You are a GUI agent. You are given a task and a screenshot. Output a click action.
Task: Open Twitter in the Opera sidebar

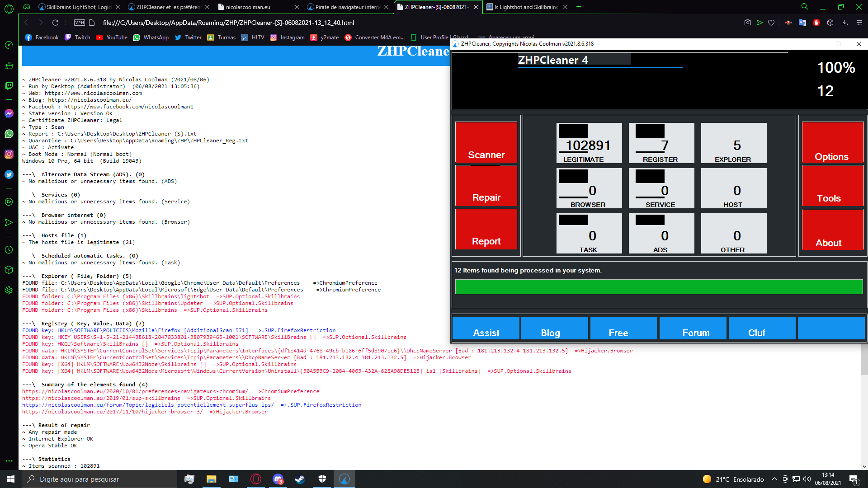point(9,174)
